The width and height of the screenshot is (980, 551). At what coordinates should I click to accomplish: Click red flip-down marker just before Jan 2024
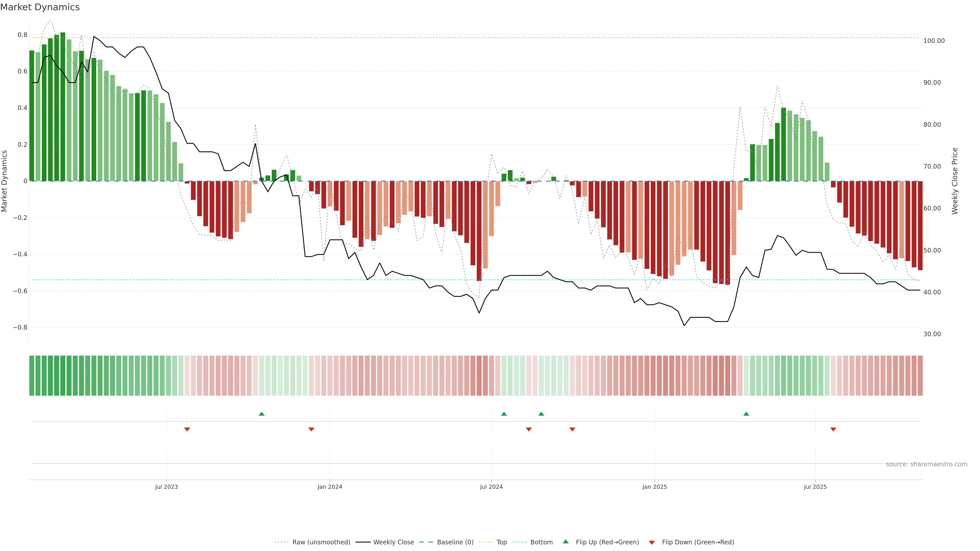coord(311,429)
